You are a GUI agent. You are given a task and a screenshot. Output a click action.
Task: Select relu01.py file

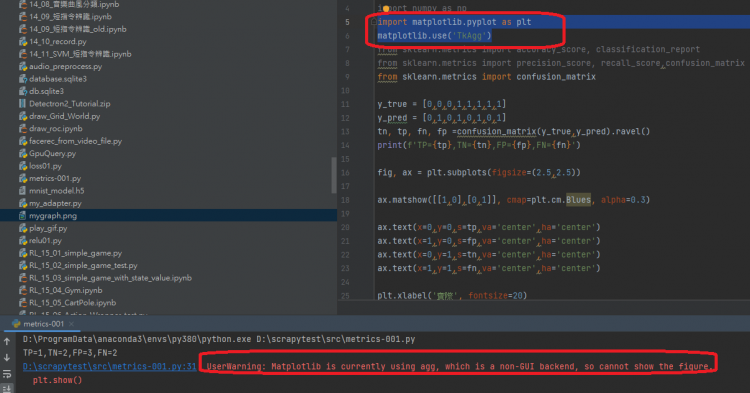pos(45,240)
